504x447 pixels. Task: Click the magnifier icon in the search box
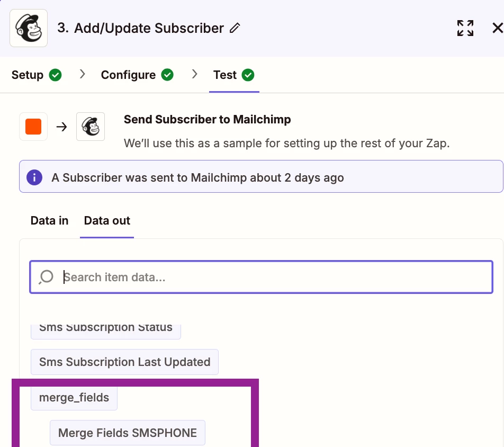[x=46, y=277]
